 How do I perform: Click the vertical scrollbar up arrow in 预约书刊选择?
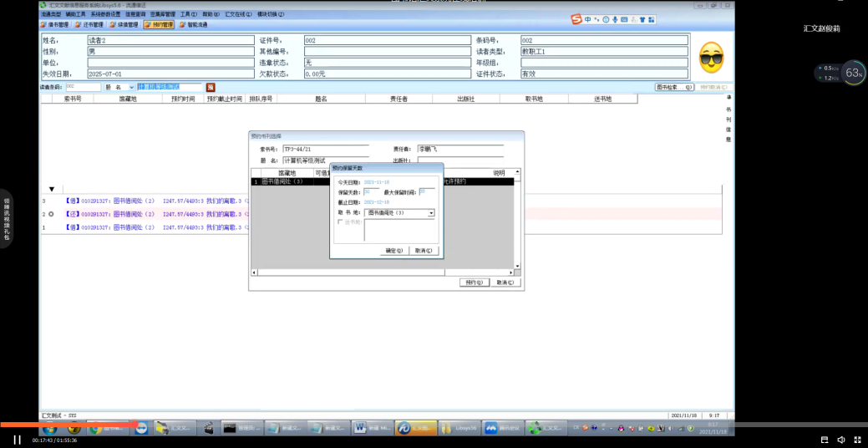[x=518, y=171]
